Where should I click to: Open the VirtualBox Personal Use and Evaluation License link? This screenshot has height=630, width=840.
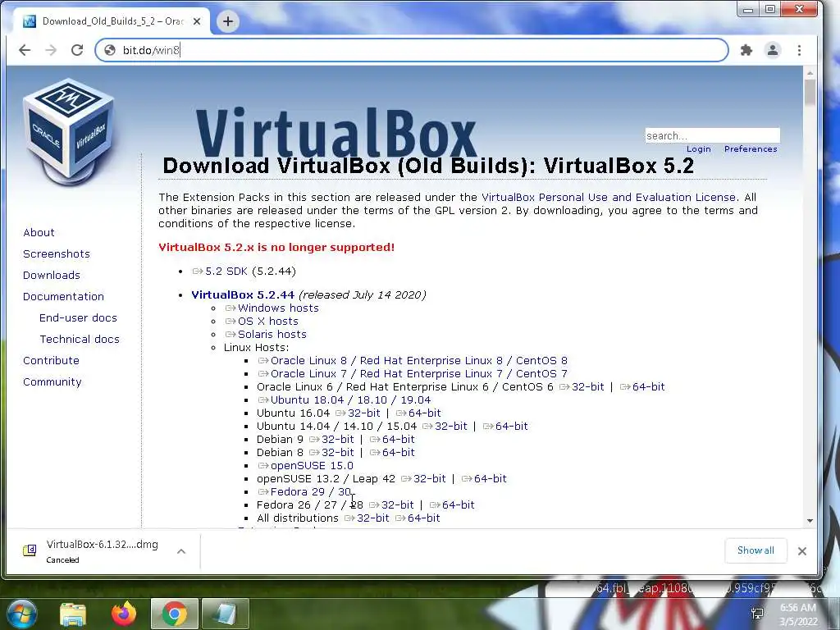tap(608, 197)
